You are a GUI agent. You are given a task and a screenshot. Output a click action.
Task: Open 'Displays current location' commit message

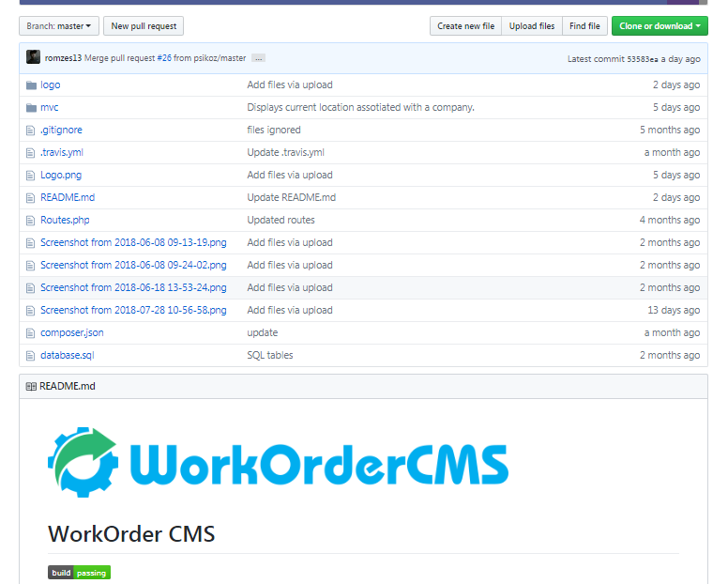point(360,107)
